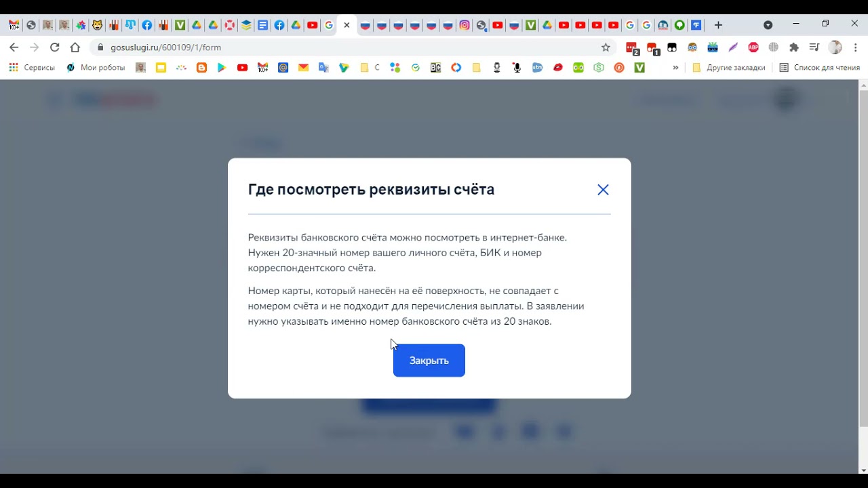868x488 pixels.
Task: Open the browser home page
Action: pos(75,47)
